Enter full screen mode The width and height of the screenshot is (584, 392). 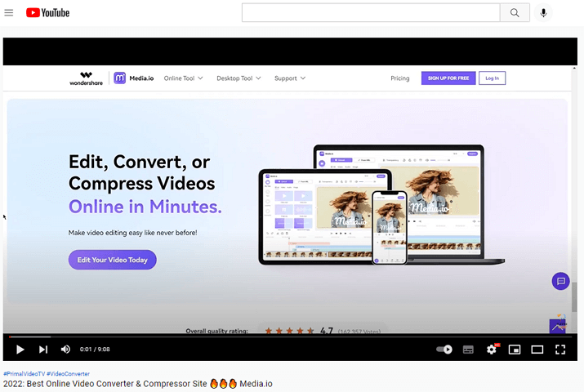click(560, 350)
